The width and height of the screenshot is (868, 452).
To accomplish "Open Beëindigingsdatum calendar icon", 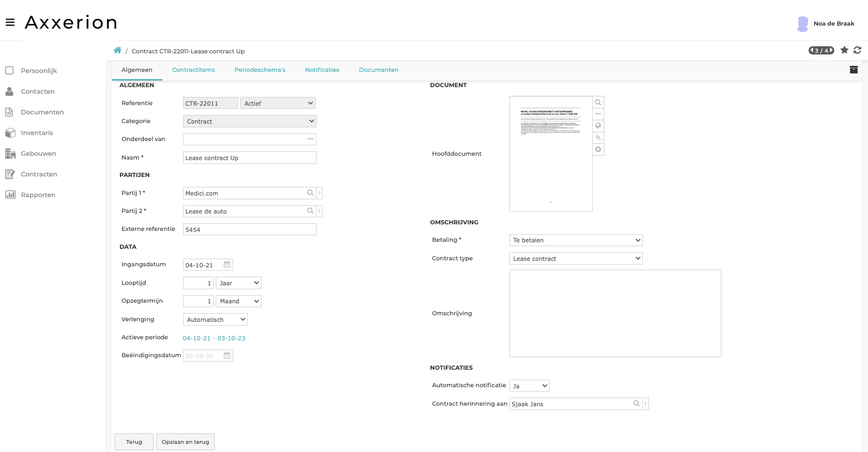I will point(227,356).
